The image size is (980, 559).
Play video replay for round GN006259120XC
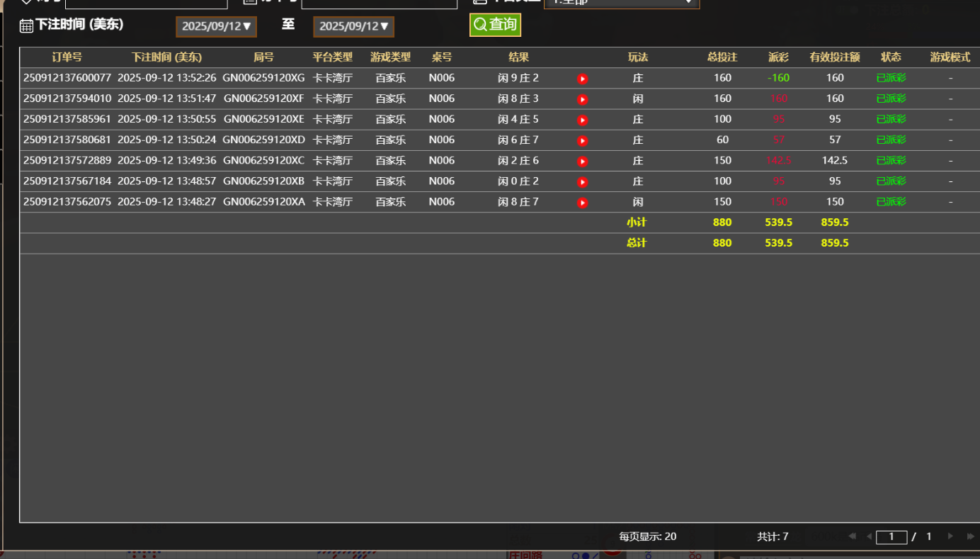pos(582,161)
